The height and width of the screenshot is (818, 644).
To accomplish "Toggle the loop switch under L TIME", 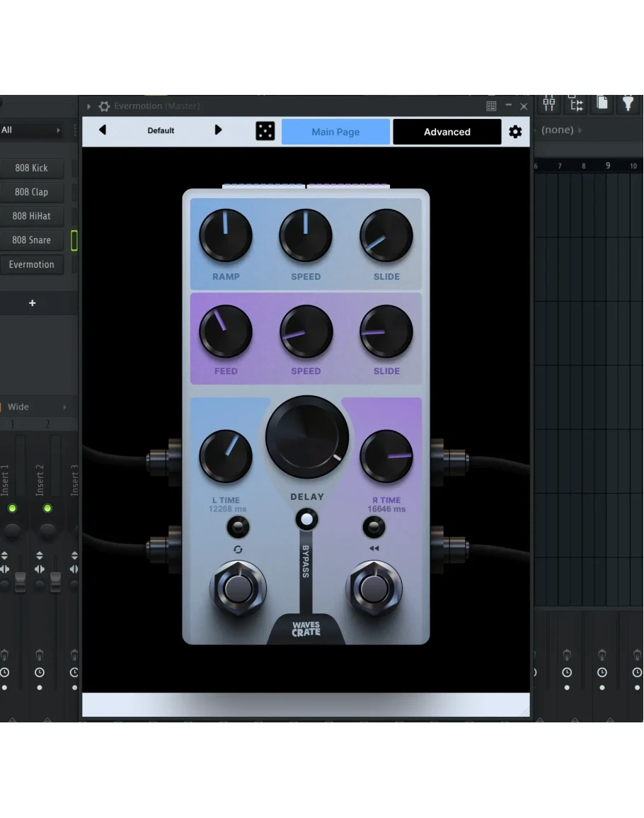I will [238, 527].
